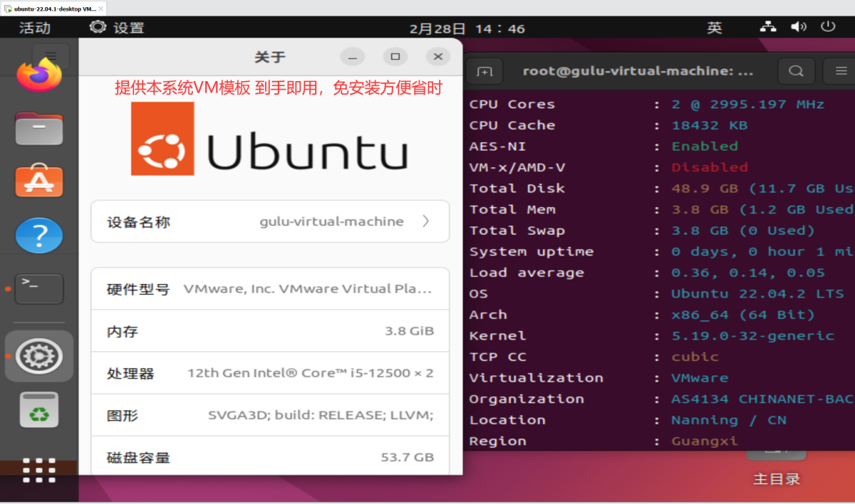855x504 pixels.
Task: Click the Settings gear dock icon
Action: (39, 356)
